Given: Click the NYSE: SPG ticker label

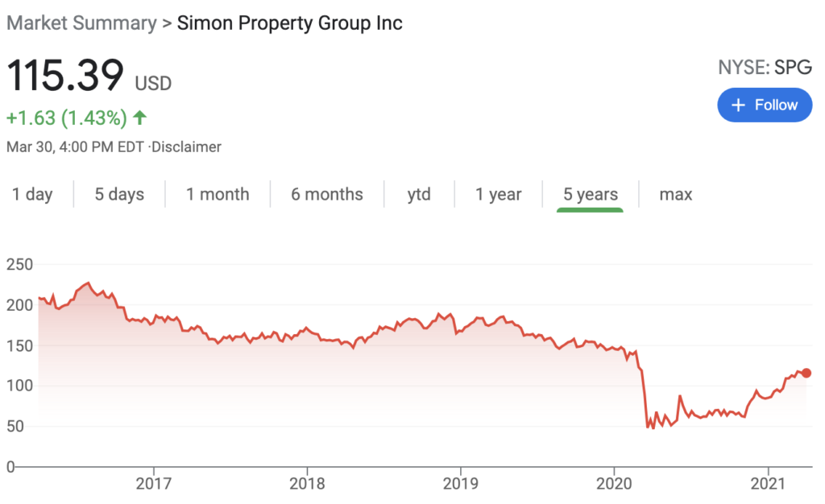Looking at the screenshot, I should [765, 68].
